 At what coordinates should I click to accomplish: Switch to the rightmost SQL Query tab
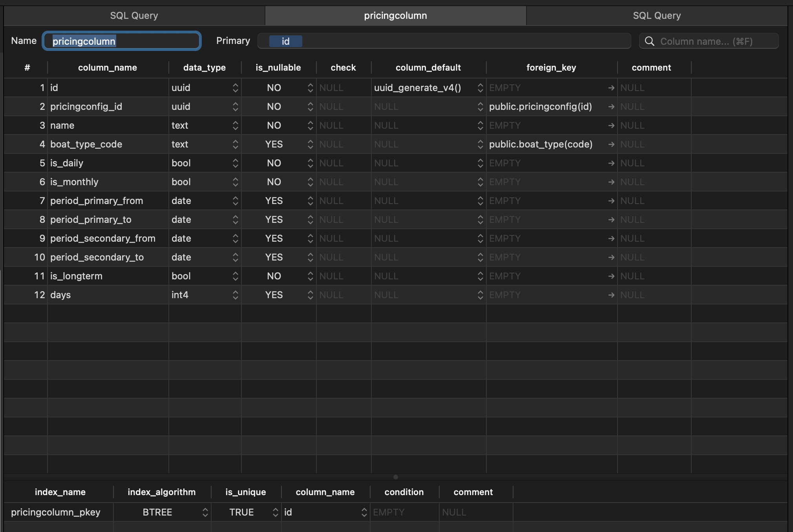pyautogui.click(x=656, y=15)
